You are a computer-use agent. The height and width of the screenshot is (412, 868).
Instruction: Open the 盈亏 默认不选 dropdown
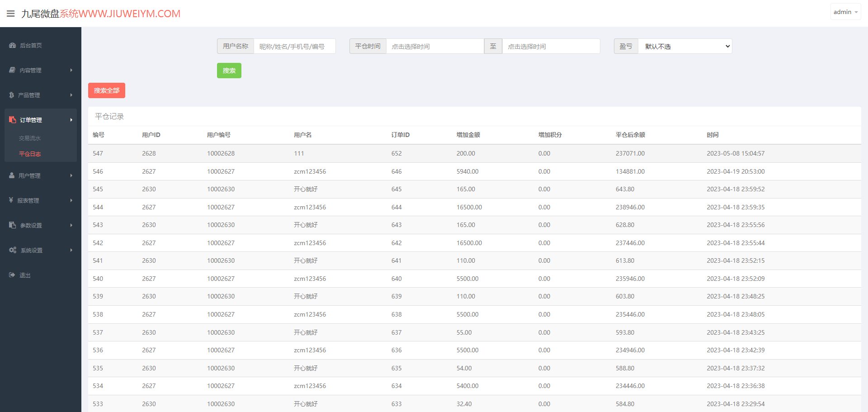pos(685,46)
